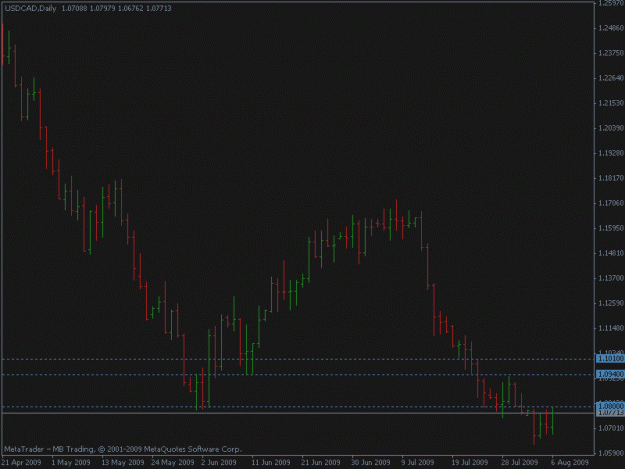Select the 1.09400 horizontal line price tag

[x=610, y=374]
